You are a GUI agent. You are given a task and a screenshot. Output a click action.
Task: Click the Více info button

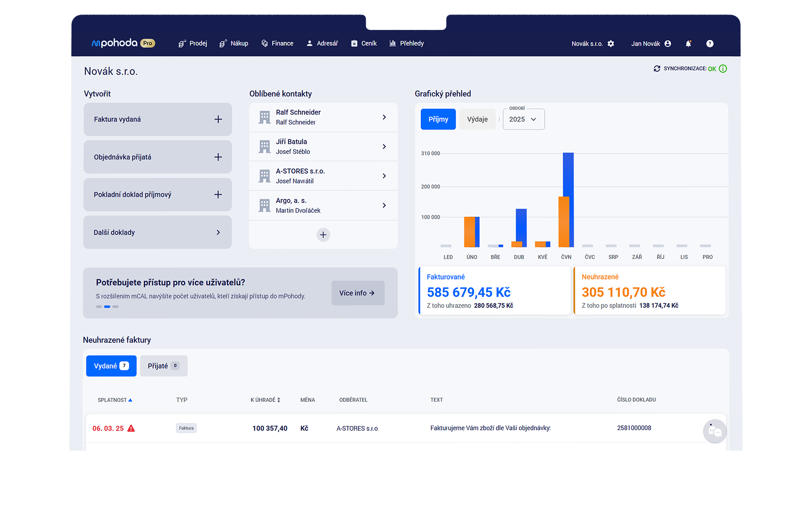point(357,293)
